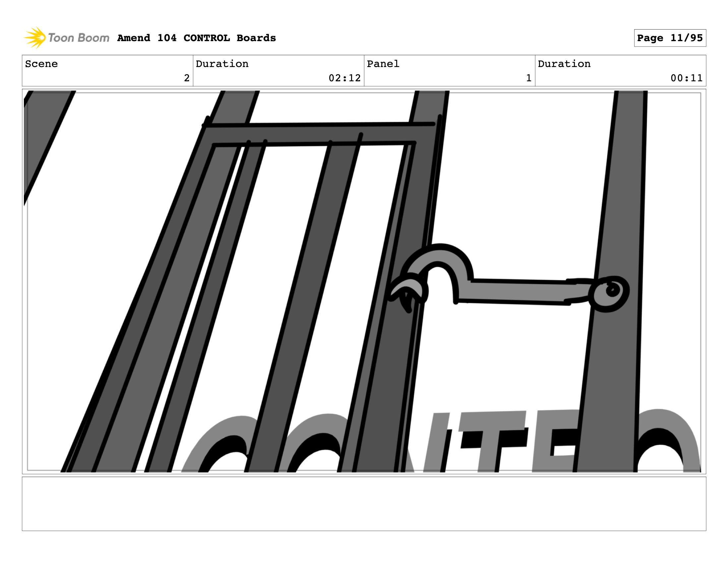Click the empty notes box below panel
Viewport: 728px width, 564px height.
click(x=364, y=504)
